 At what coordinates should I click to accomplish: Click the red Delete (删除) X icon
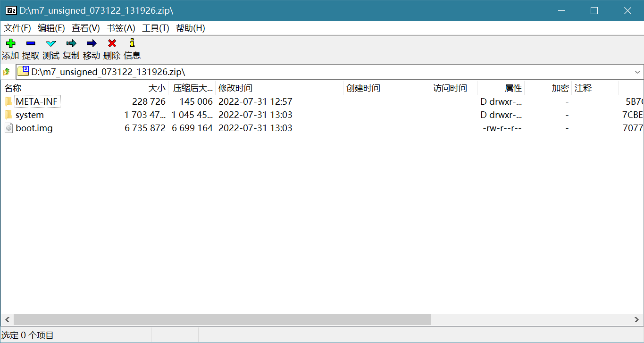pos(112,43)
